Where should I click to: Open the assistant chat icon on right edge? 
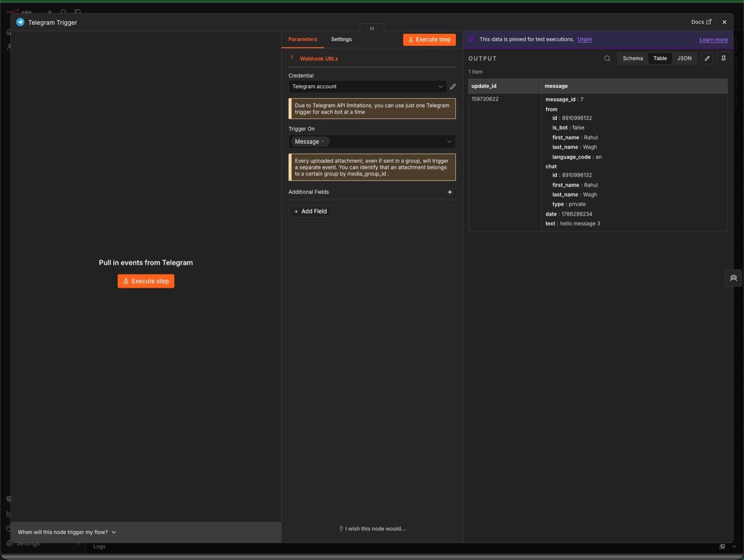pyautogui.click(x=733, y=278)
